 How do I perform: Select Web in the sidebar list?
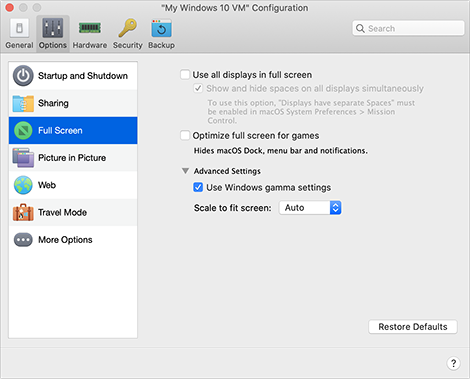[73, 185]
